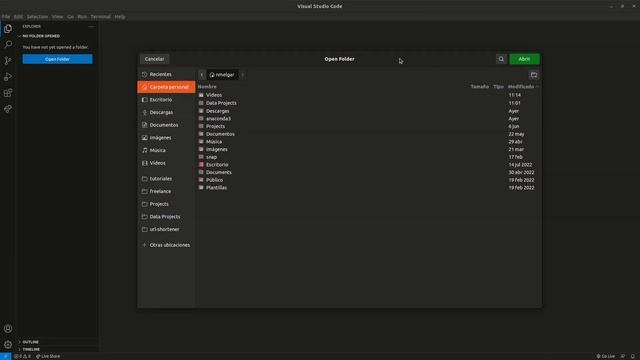This screenshot has height=360, width=640.
Task: Select Documentos in dialog sidebar
Action: (167, 125)
